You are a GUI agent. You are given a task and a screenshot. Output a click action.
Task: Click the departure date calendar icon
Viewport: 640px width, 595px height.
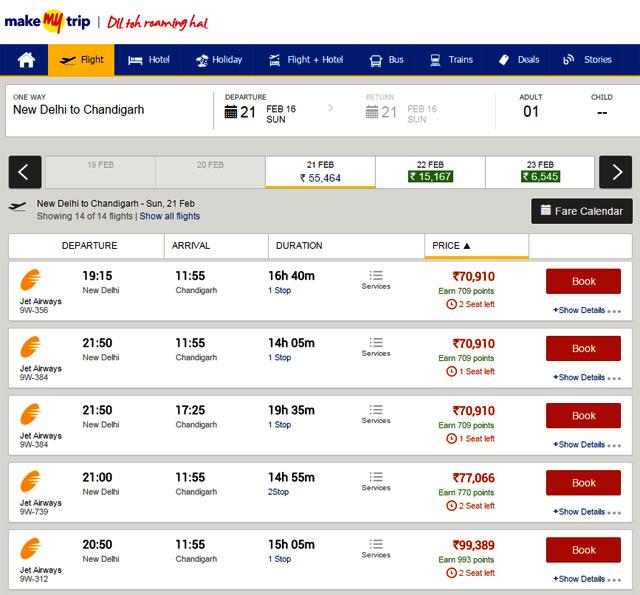231,111
